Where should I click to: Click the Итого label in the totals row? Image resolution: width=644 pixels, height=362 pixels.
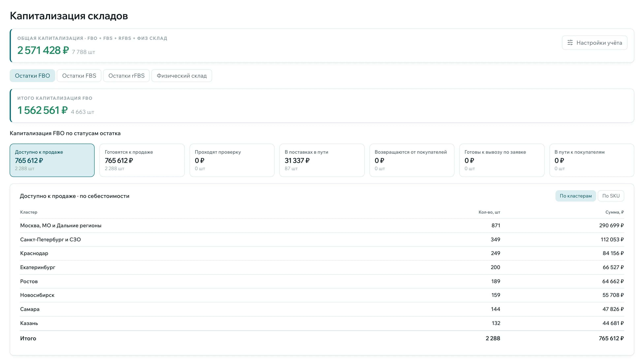point(28,338)
